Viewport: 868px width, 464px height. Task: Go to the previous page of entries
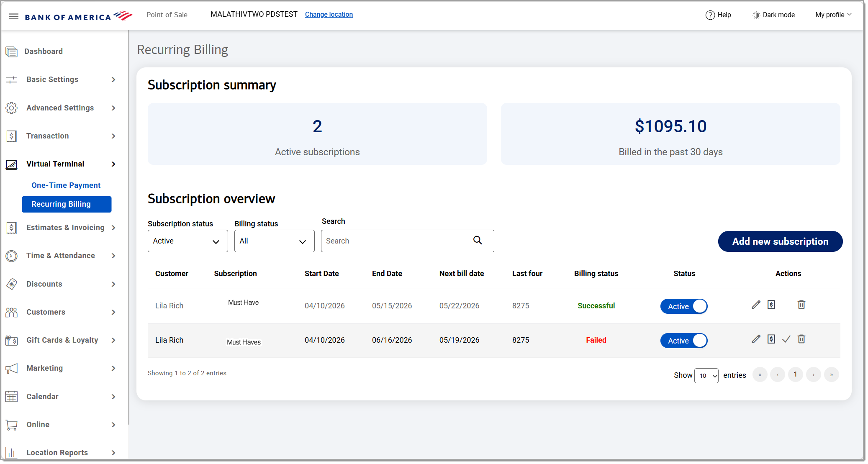[778, 374]
